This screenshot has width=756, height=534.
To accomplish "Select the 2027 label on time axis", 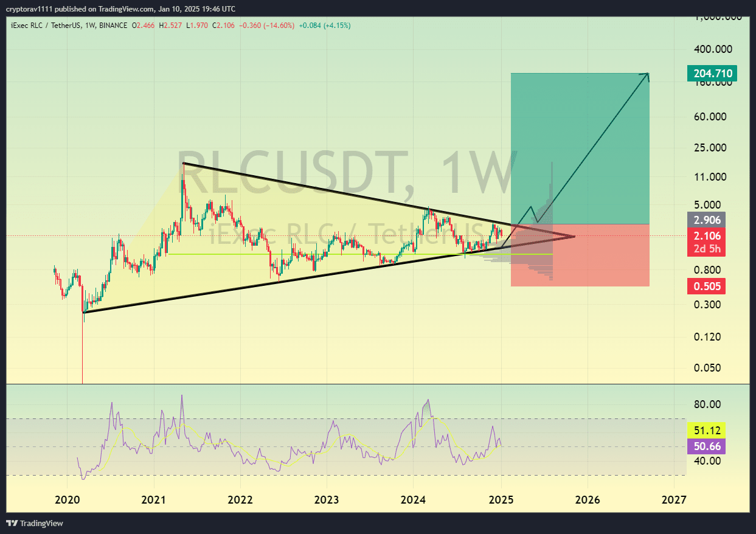I will pyautogui.click(x=675, y=500).
